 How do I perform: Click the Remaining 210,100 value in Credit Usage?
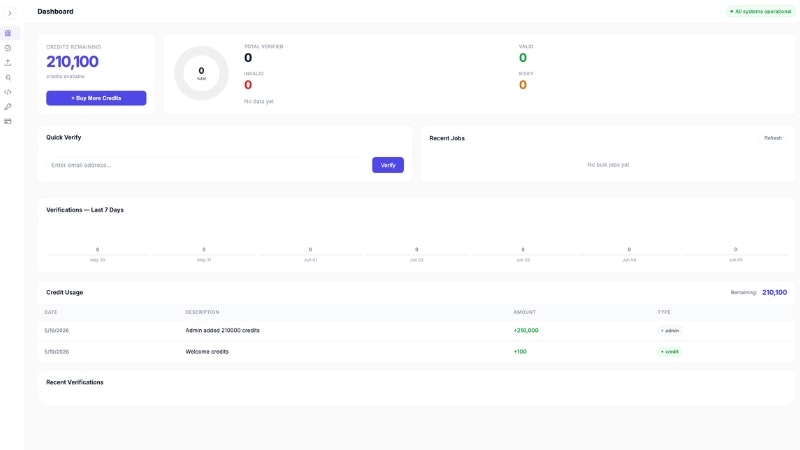[x=774, y=292]
